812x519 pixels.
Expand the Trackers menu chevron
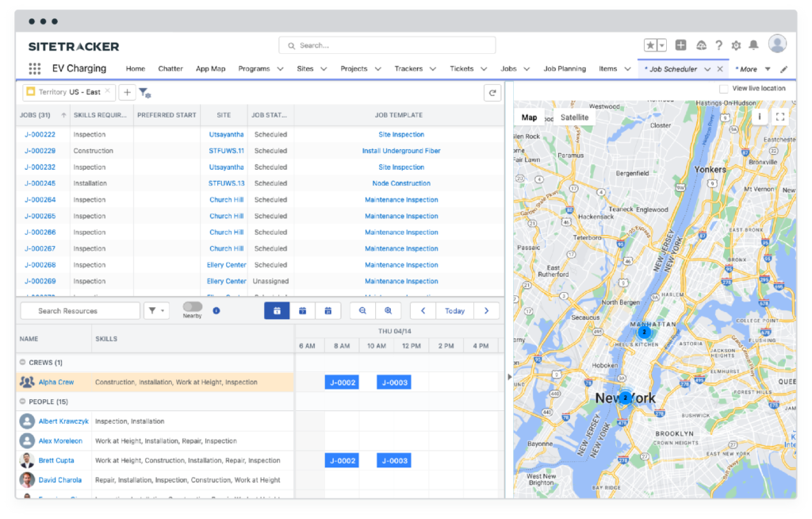[433, 69]
